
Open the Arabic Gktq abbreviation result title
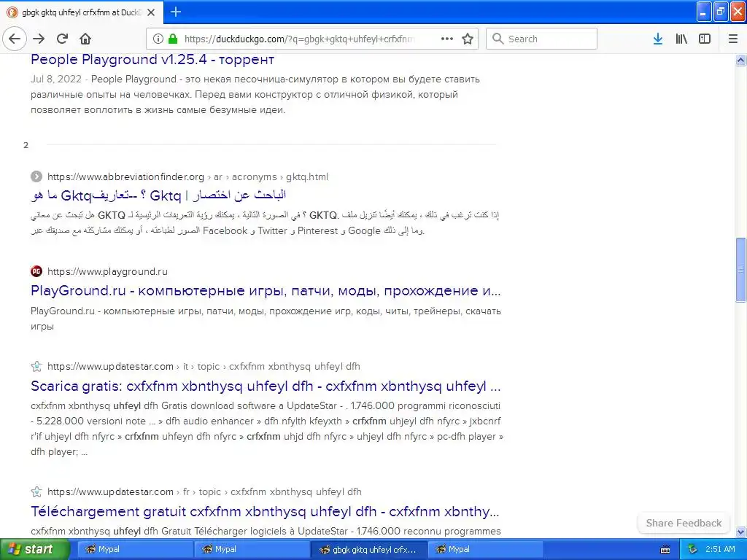(158, 195)
